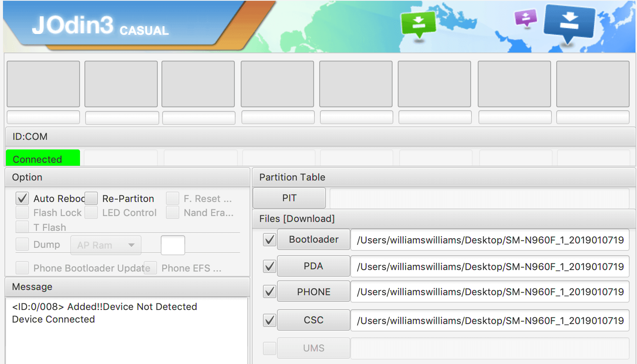Enable the LED Control checkbox
637x364 pixels.
[91, 212]
